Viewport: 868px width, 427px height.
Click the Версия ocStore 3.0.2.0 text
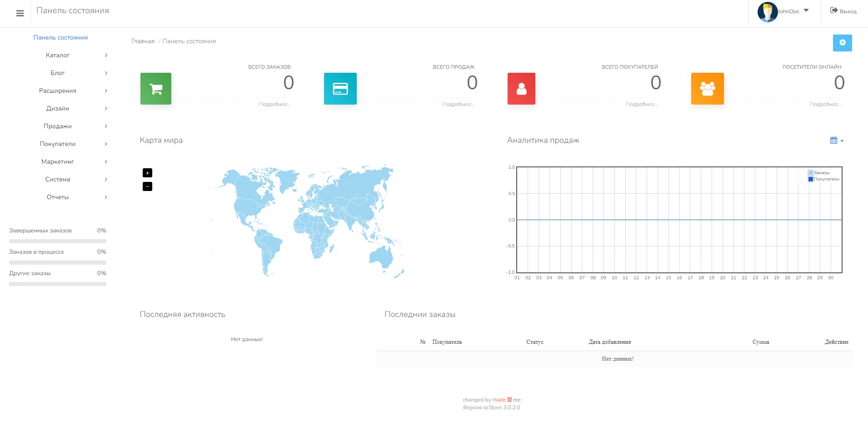(x=492, y=407)
